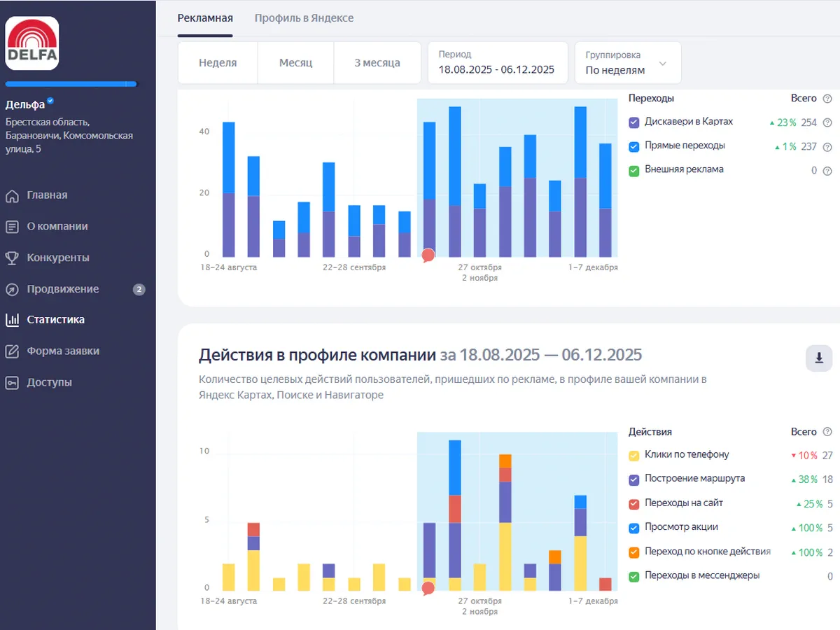Viewport: 840px width, 630px height.
Task: Click the blue profile completion progress bar
Action: click(71, 84)
